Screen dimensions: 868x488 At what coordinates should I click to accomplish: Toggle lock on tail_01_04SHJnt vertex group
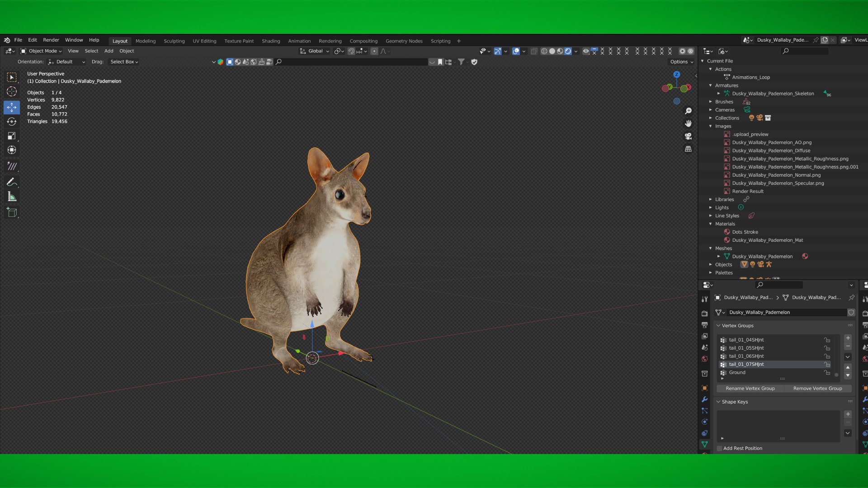pyautogui.click(x=827, y=340)
